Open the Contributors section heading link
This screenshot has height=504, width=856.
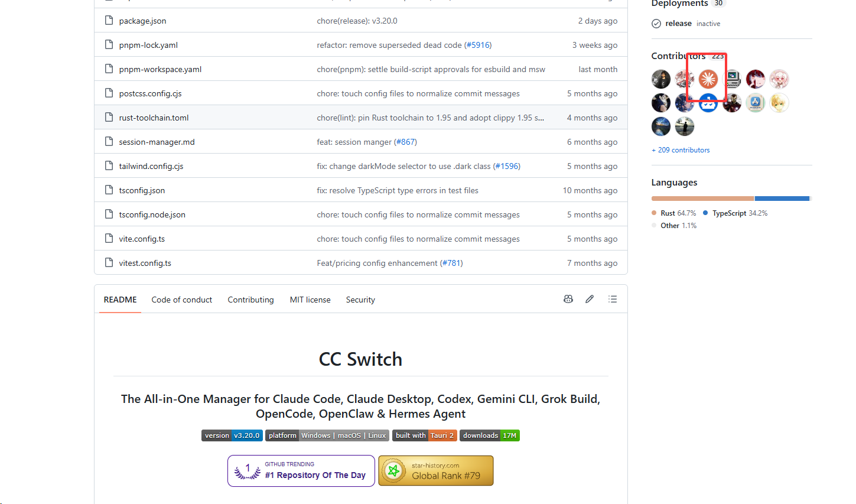point(688,56)
